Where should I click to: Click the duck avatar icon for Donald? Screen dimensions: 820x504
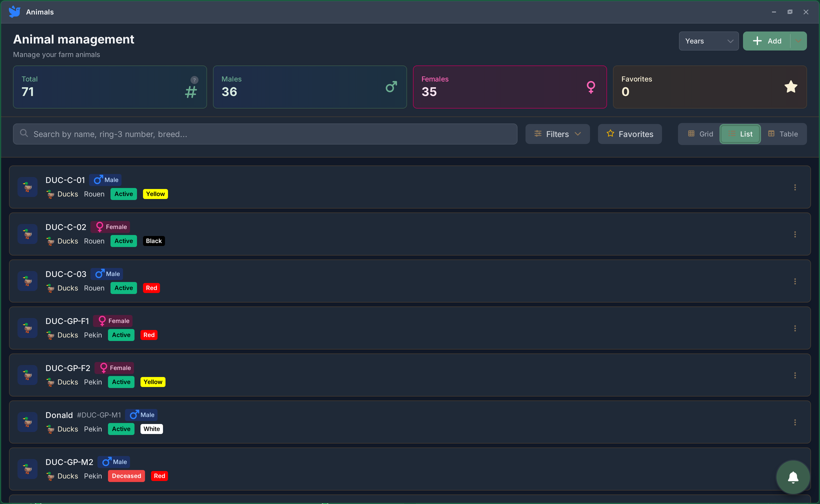pyautogui.click(x=28, y=422)
